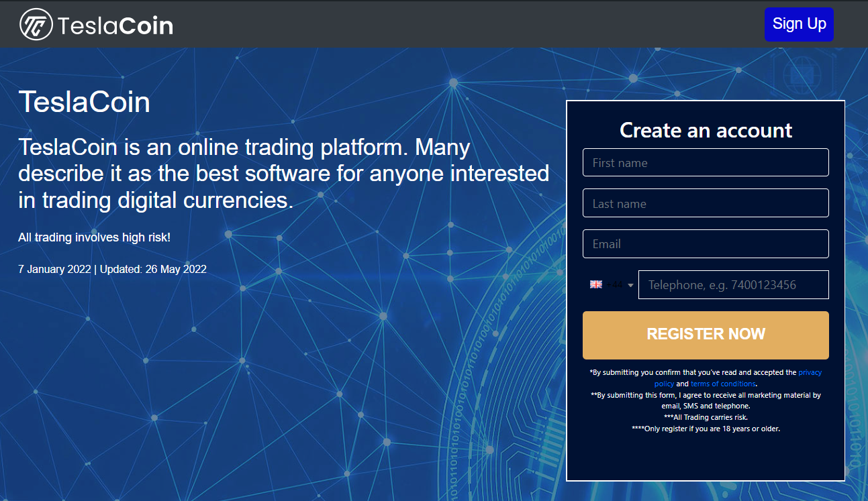Open the terms of conditions link

coord(723,384)
